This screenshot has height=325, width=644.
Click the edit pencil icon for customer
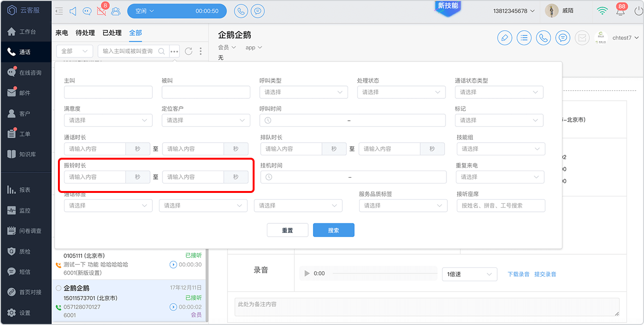[505, 38]
